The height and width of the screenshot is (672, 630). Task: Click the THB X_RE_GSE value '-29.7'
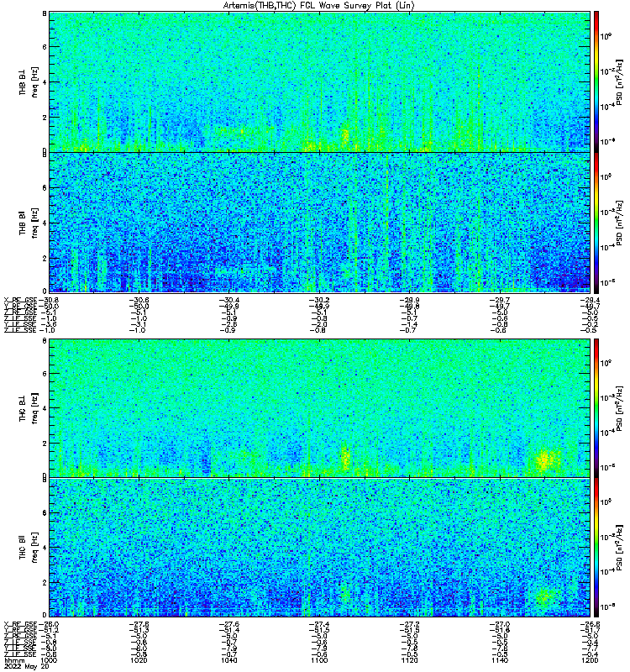pos(500,300)
